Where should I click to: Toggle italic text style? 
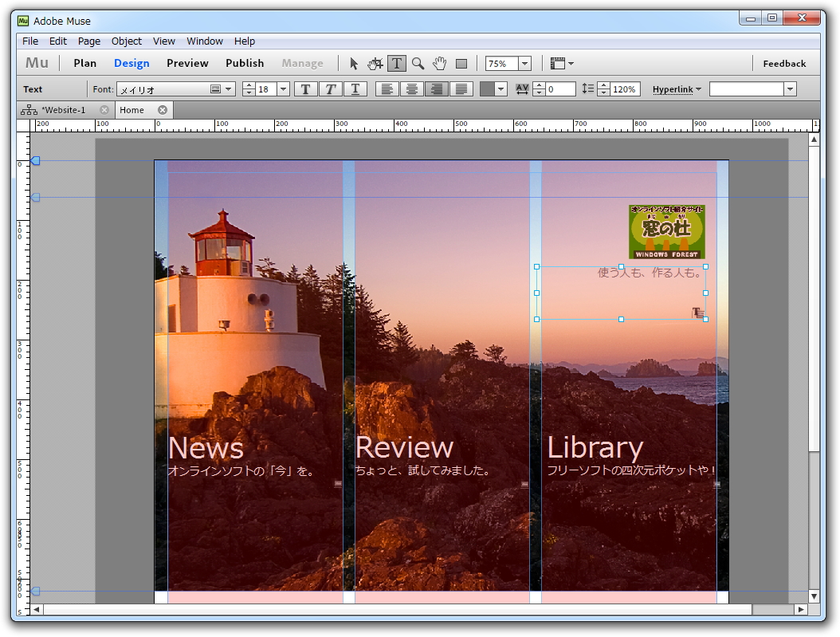(331, 89)
